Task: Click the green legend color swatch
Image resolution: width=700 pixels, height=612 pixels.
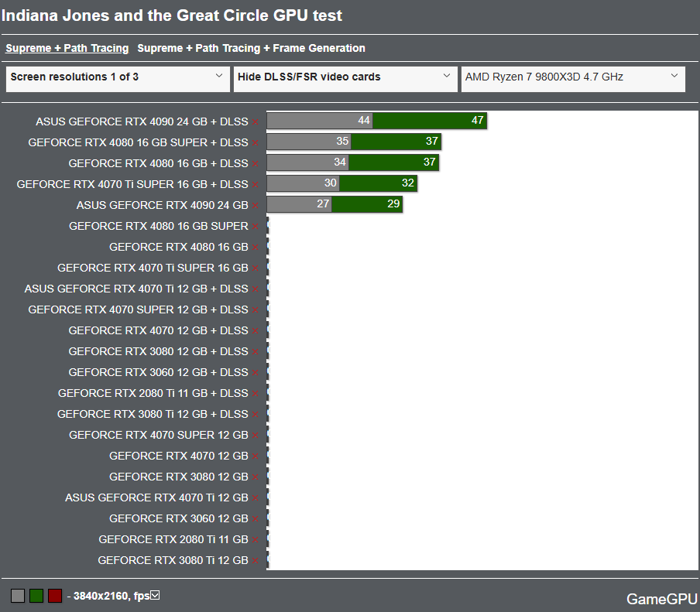Action: point(36,596)
